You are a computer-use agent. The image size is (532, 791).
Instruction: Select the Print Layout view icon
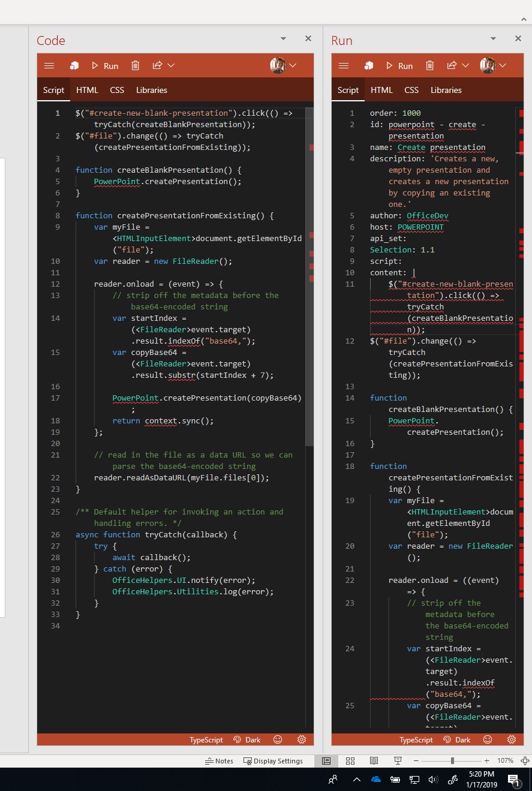tap(326, 760)
